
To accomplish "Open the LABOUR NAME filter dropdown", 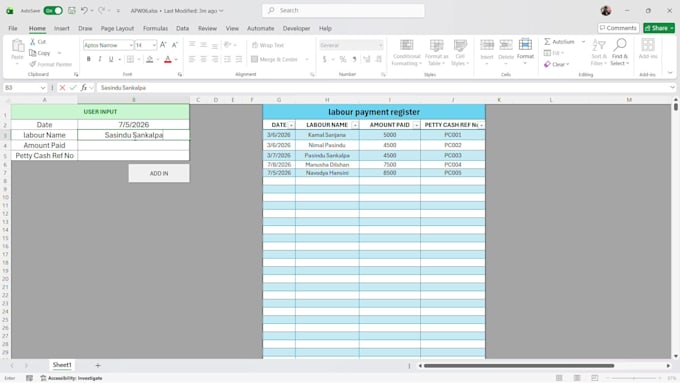I will [x=355, y=125].
